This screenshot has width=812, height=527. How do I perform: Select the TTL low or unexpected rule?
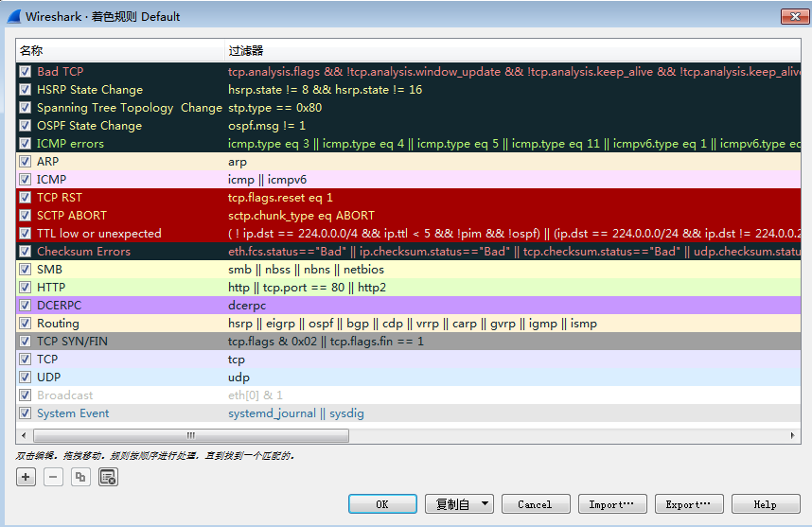pyautogui.click(x=99, y=234)
